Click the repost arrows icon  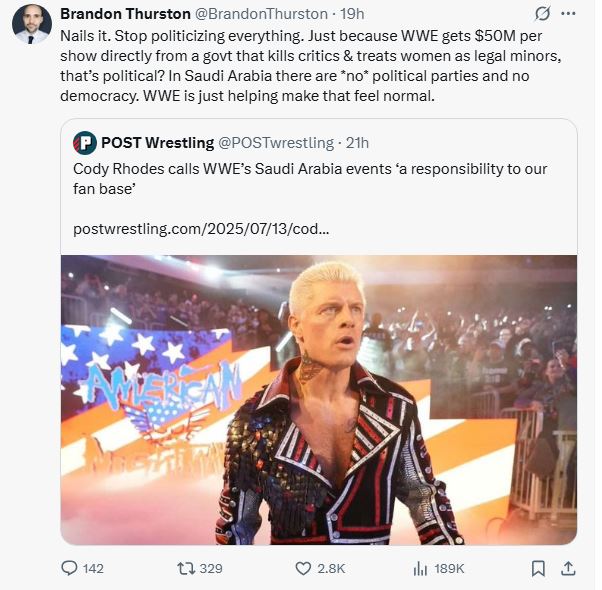(185, 568)
